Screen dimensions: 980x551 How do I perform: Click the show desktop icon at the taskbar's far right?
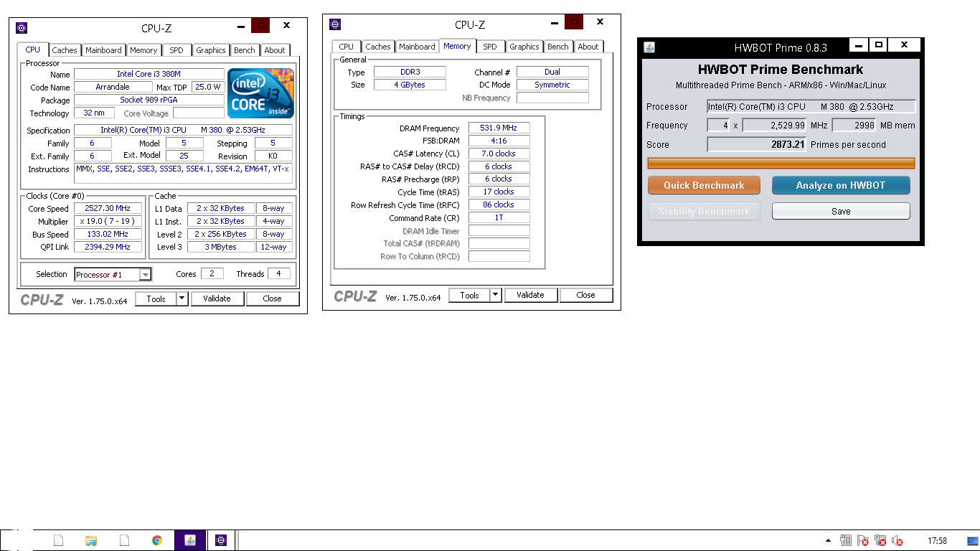[x=973, y=540]
